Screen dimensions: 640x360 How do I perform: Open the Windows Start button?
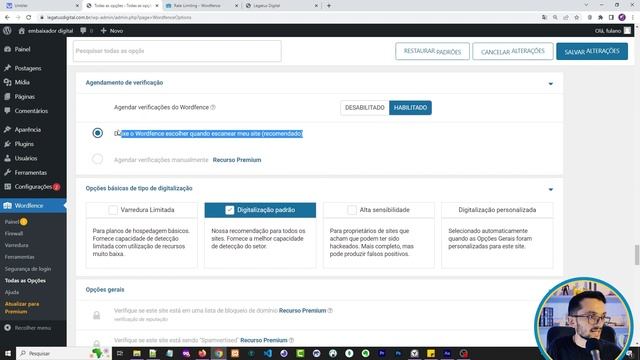[x=7, y=353]
